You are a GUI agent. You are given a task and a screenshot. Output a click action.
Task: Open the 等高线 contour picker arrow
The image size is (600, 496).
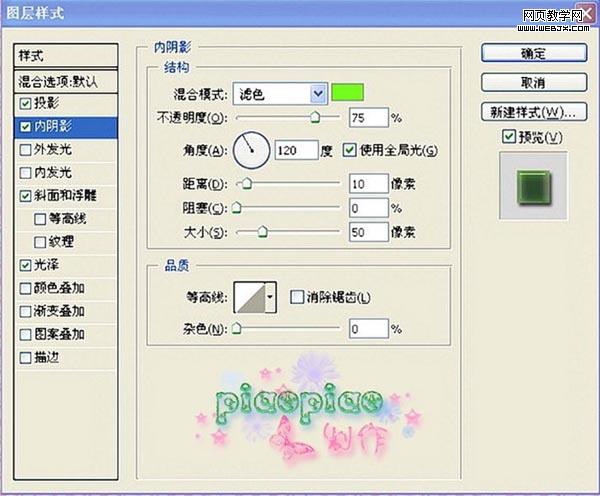point(271,297)
